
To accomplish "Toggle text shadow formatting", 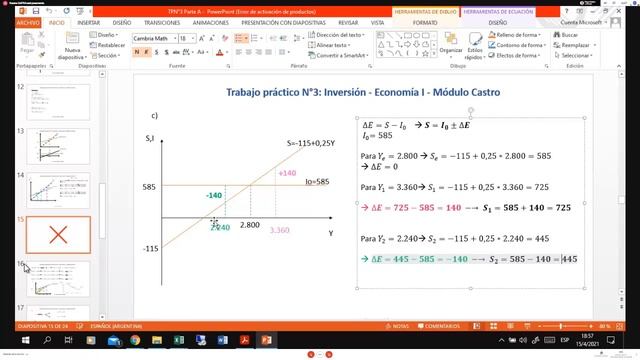I will click(x=166, y=52).
